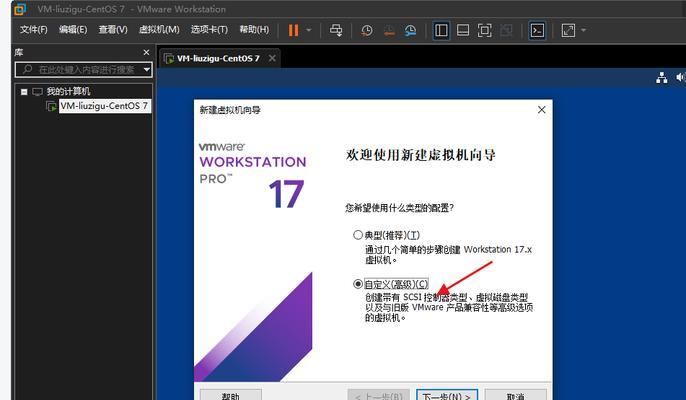Toggle the library sidebar view icon
Screen dimensions: 686x400
[441, 30]
